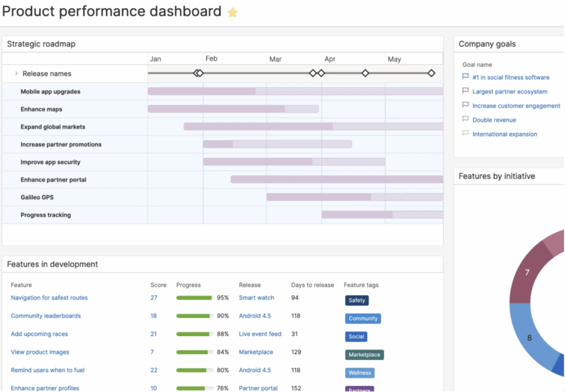Open the 'Live event feed' release link
This screenshot has height=392, width=565.
261,334
